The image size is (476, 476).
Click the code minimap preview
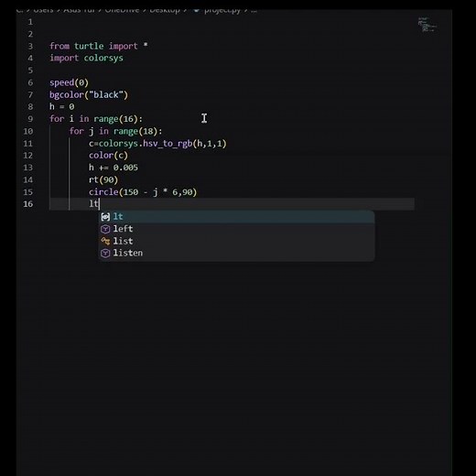427,25
